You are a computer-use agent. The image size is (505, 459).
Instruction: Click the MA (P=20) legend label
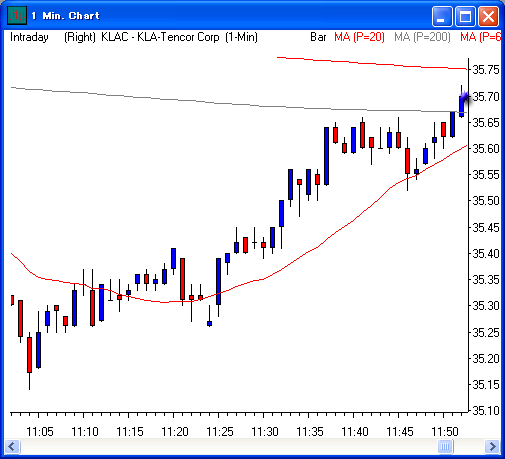359,37
